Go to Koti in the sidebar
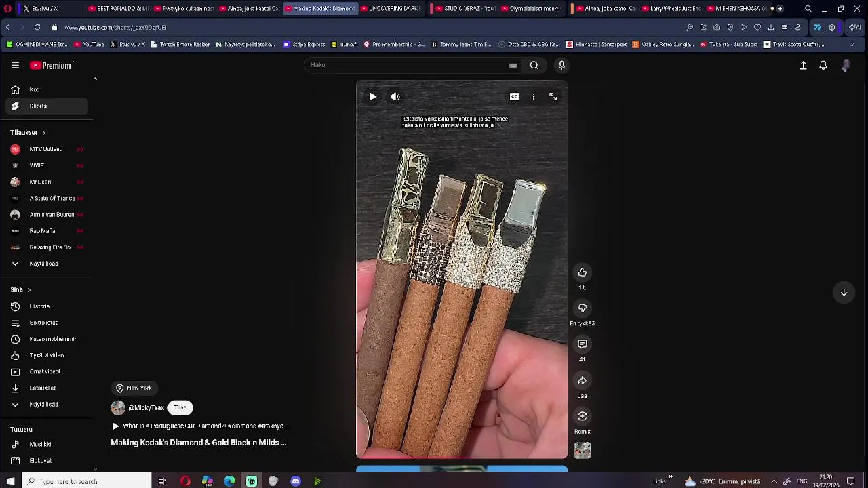 tap(47, 89)
